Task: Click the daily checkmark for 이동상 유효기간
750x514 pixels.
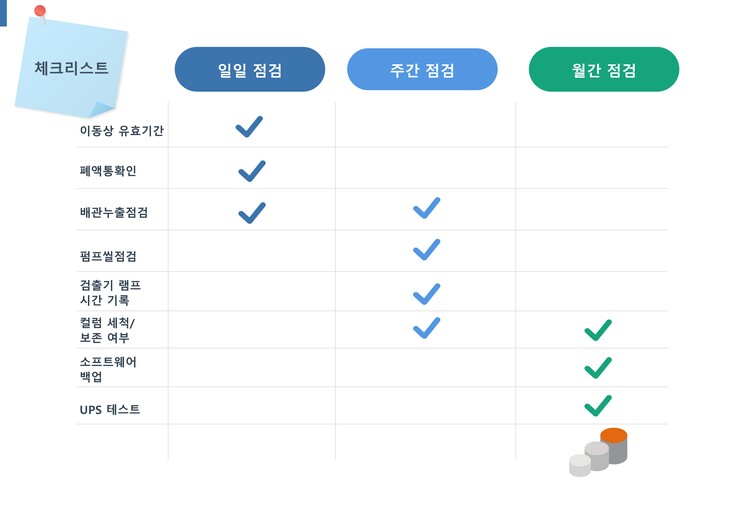Action: (x=249, y=127)
